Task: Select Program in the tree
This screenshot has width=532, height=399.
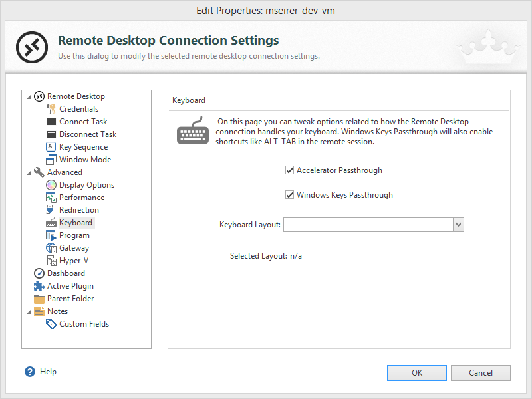Action: 74,235
